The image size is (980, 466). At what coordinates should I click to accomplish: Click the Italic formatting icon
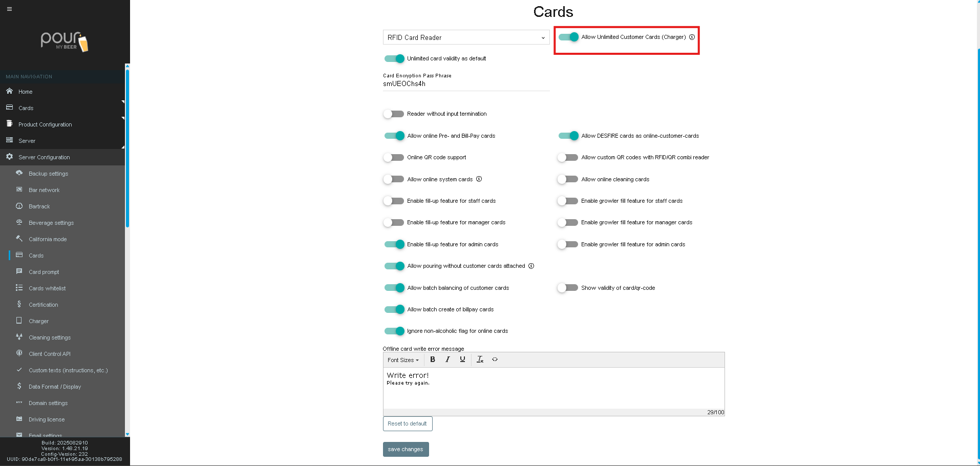click(x=448, y=359)
